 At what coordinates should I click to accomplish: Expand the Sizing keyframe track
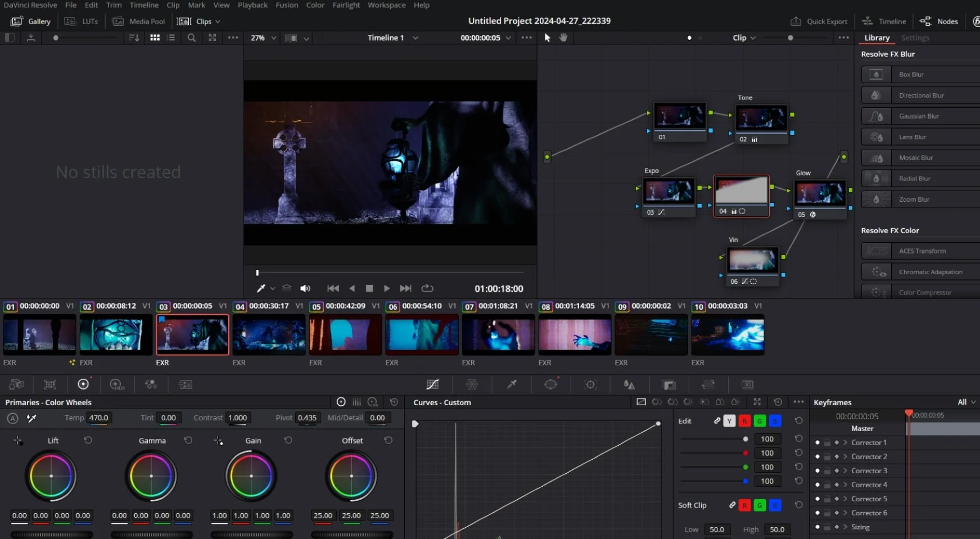click(845, 527)
